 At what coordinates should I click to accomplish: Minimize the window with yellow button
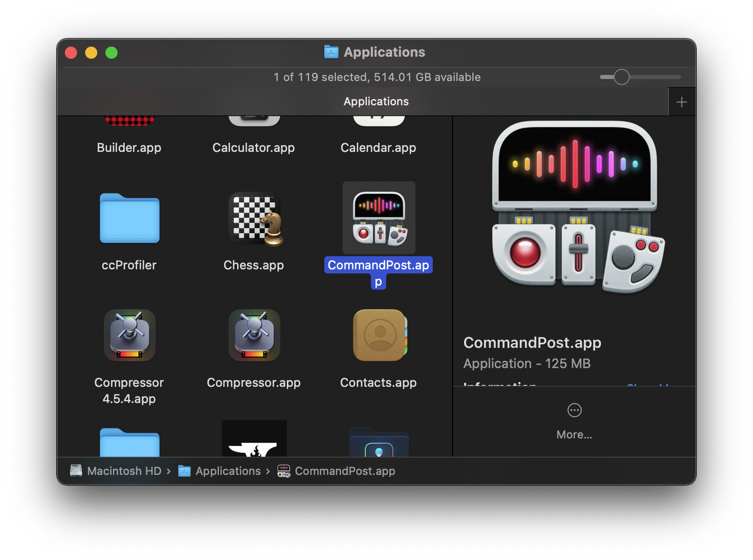coord(91,53)
